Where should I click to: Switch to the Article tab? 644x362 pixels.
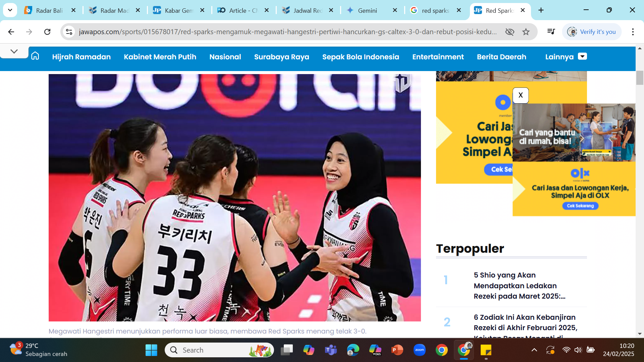click(x=243, y=10)
